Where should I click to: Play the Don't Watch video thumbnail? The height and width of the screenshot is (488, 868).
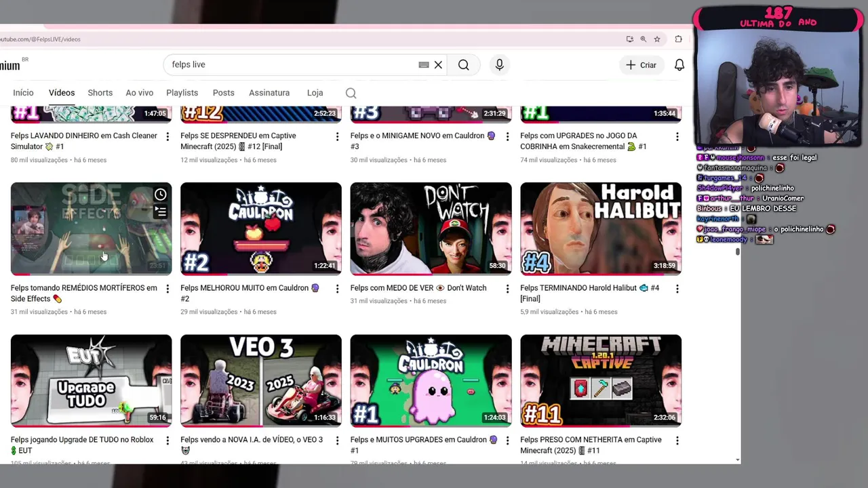[x=431, y=228]
